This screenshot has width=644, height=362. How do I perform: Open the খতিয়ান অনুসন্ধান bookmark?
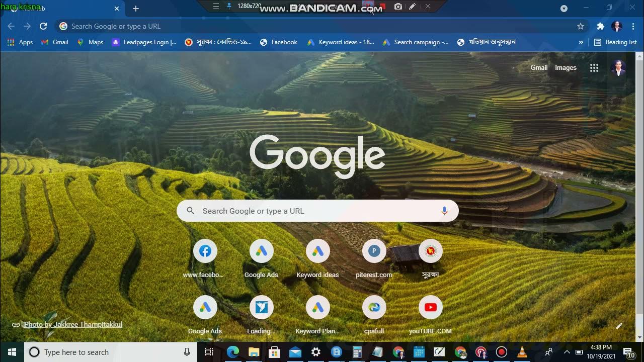click(x=487, y=42)
